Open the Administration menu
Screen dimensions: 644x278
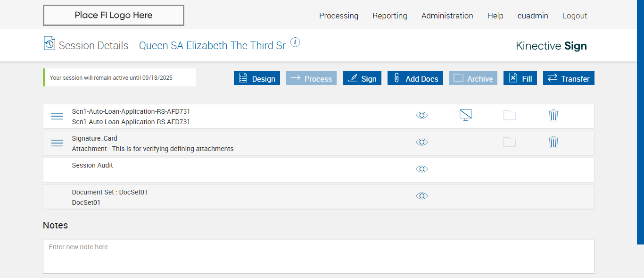[x=447, y=16]
